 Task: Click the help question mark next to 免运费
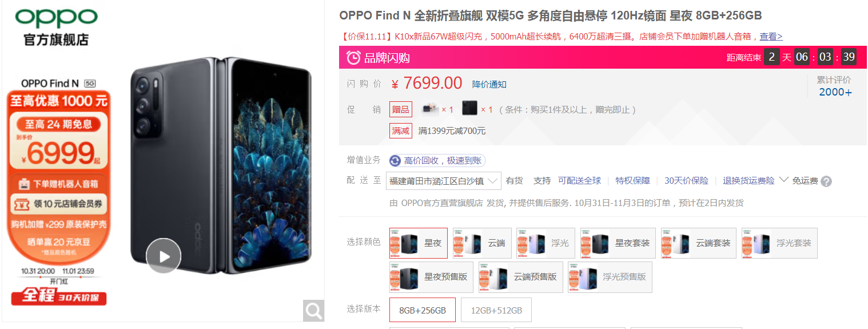click(x=826, y=181)
